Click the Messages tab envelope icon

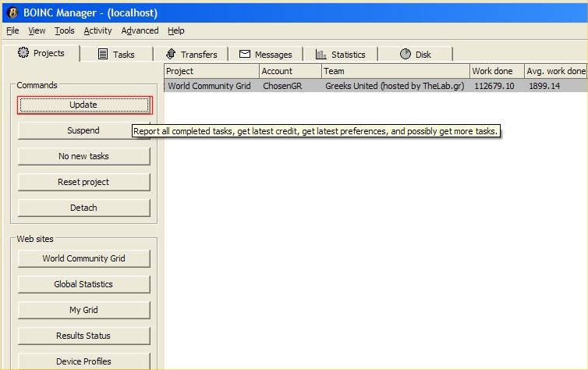[x=245, y=54]
